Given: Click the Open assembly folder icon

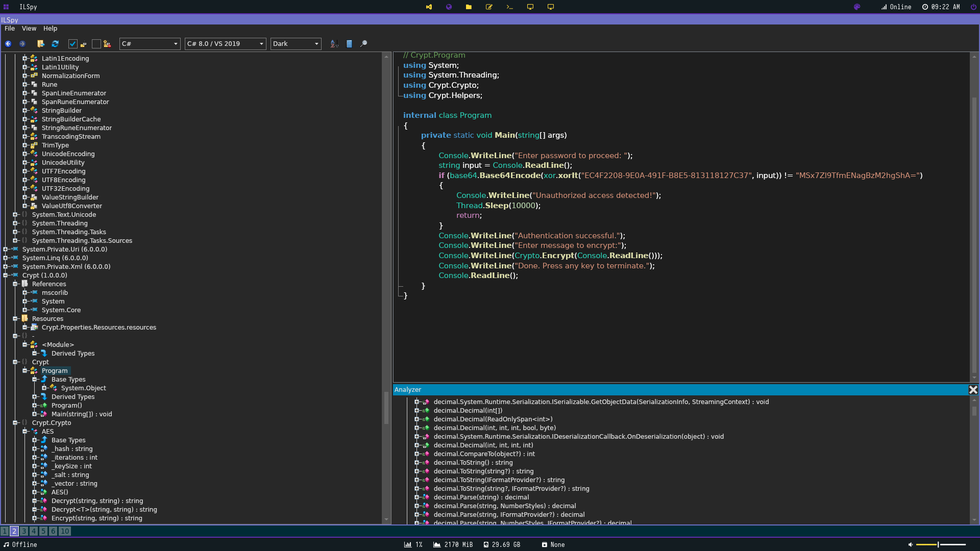Looking at the screenshot, I should click(x=41, y=44).
